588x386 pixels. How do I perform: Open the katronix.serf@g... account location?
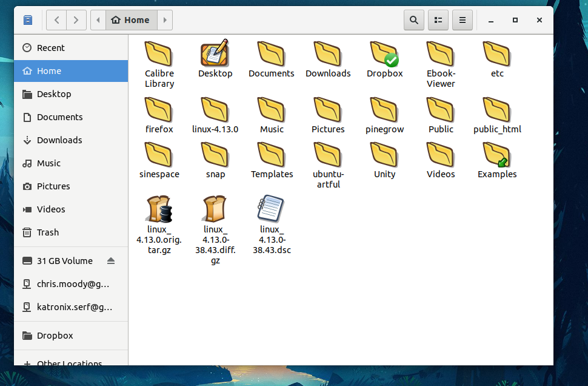[73, 306]
